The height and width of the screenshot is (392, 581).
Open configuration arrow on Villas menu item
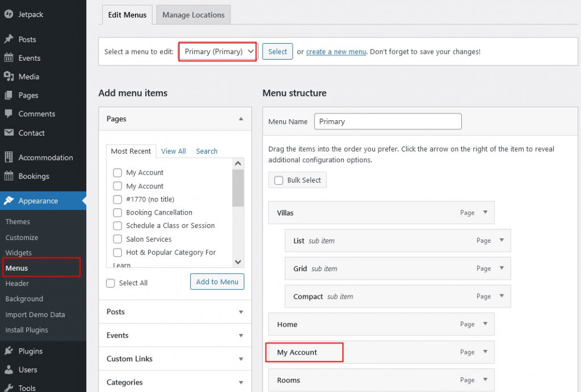click(x=486, y=213)
